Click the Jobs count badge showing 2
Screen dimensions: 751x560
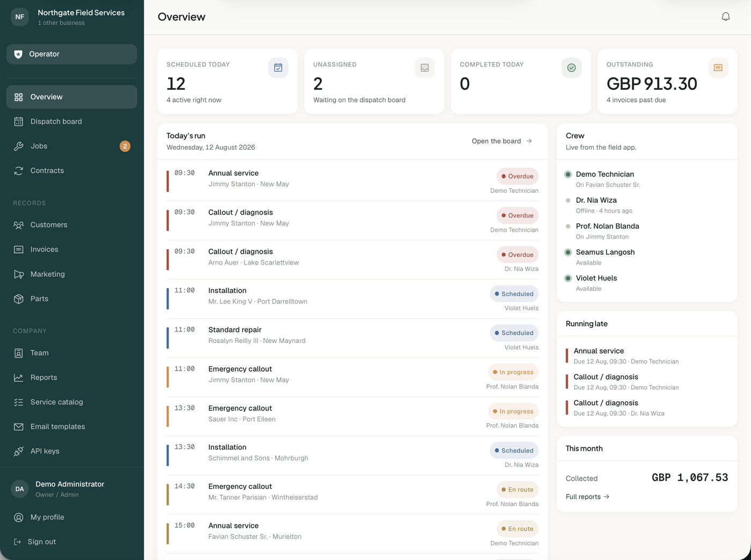point(125,146)
